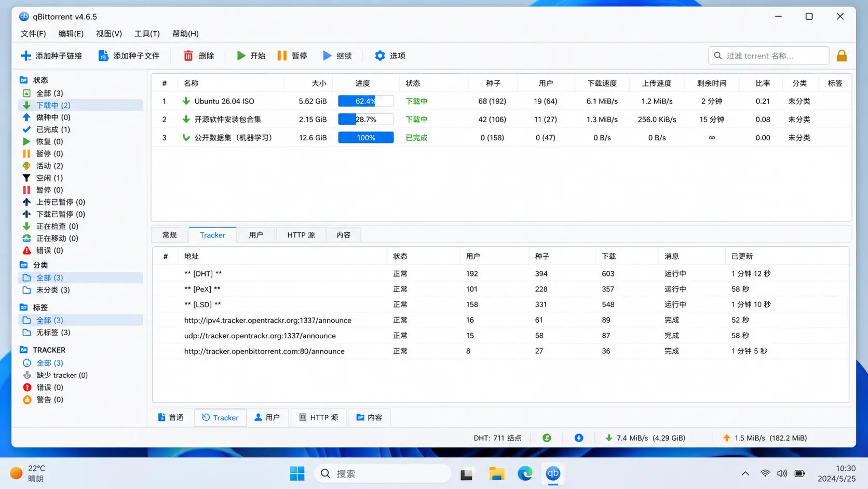Open Microsoft Edge from the taskbar
868x489 pixels.
[x=525, y=473]
